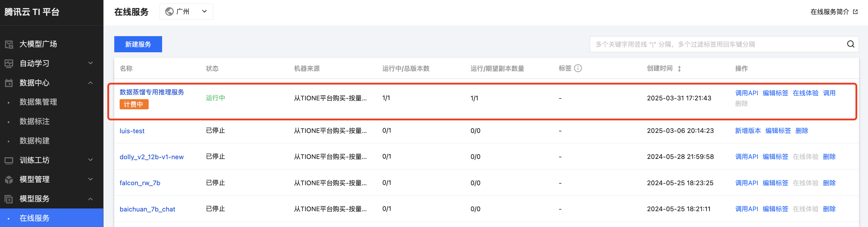Screen dimensions: 868x227
Task: Expand the 自动学习 menu chevron
Action: click(x=90, y=63)
